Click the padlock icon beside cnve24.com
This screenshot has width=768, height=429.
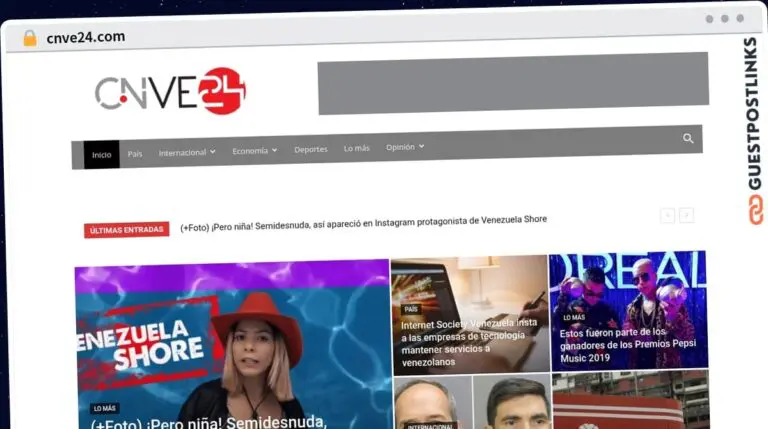click(x=30, y=38)
